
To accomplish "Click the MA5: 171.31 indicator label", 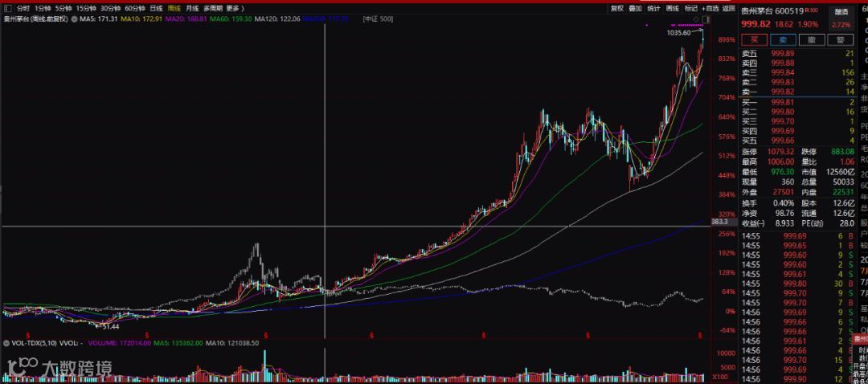I will tap(99, 18).
